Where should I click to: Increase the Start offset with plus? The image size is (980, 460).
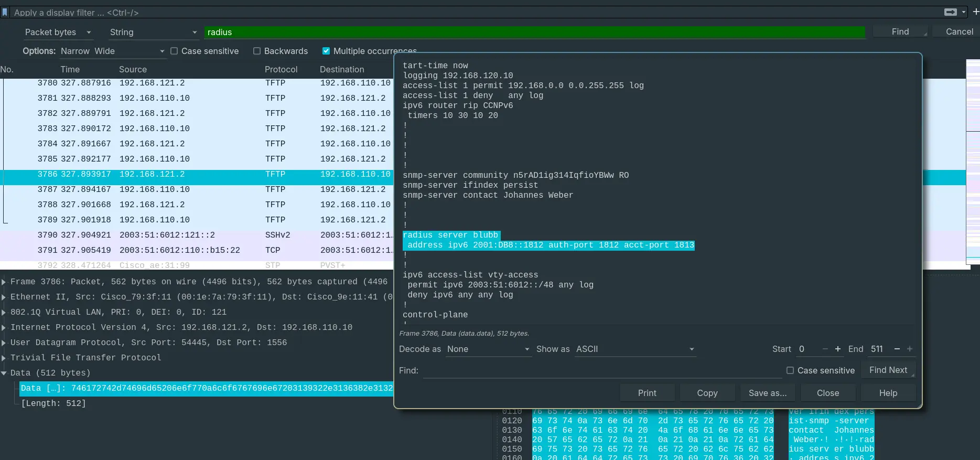[837, 349]
